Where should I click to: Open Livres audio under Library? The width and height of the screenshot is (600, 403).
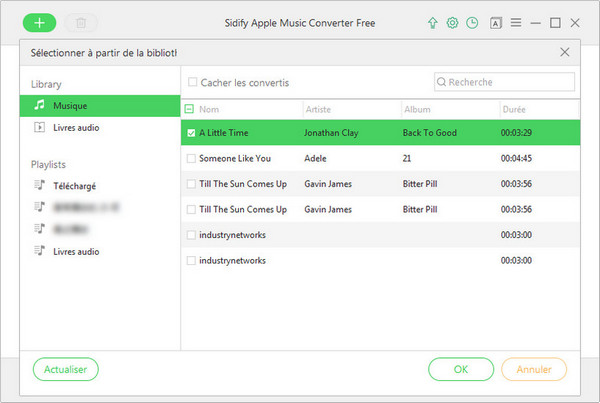click(75, 128)
